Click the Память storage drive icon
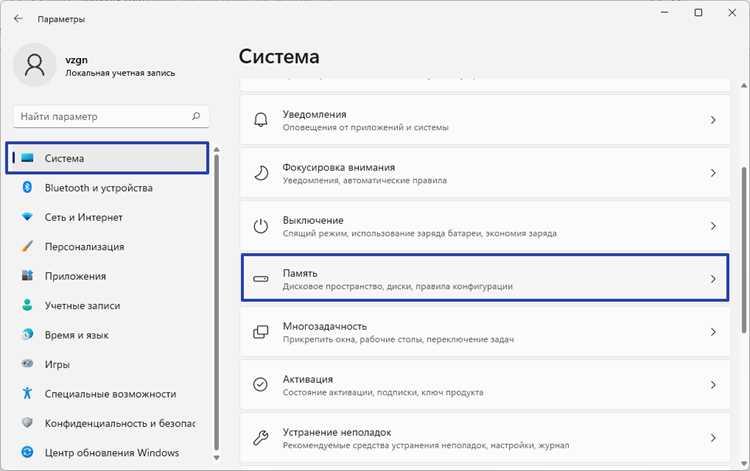The width and height of the screenshot is (750, 471). pyautogui.click(x=261, y=279)
